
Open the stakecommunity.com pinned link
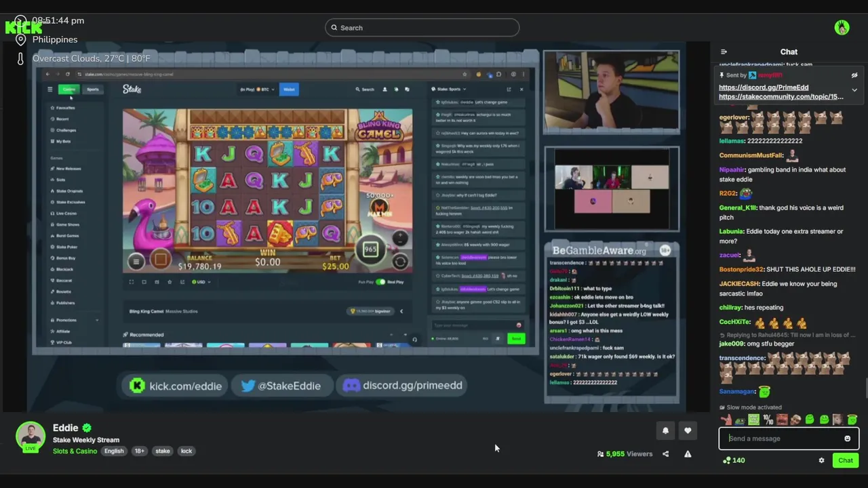[x=781, y=97]
